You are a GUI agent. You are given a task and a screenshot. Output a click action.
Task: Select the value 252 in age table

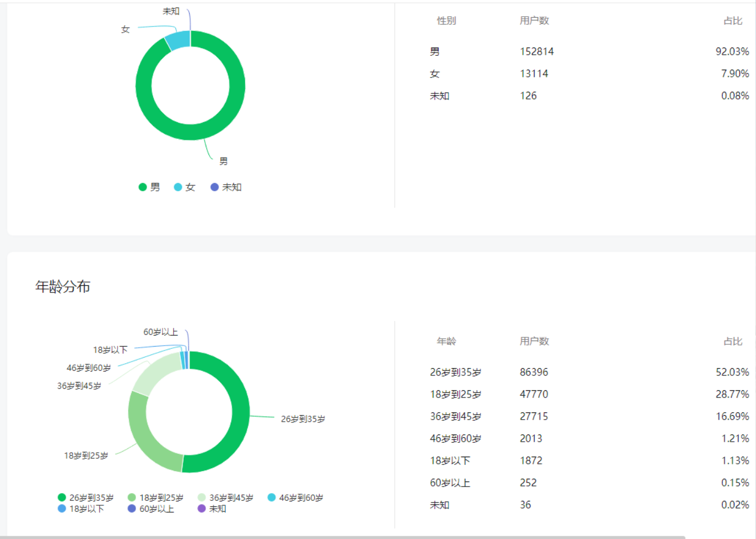coord(528,483)
